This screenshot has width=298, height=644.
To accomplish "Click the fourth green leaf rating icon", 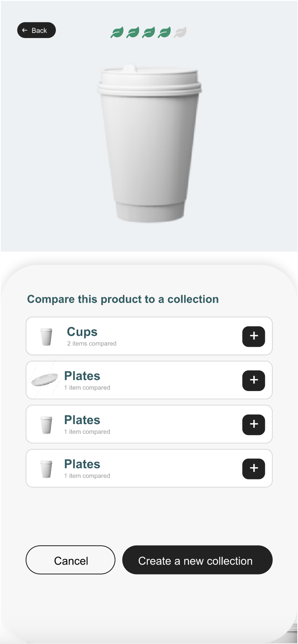I will [164, 32].
